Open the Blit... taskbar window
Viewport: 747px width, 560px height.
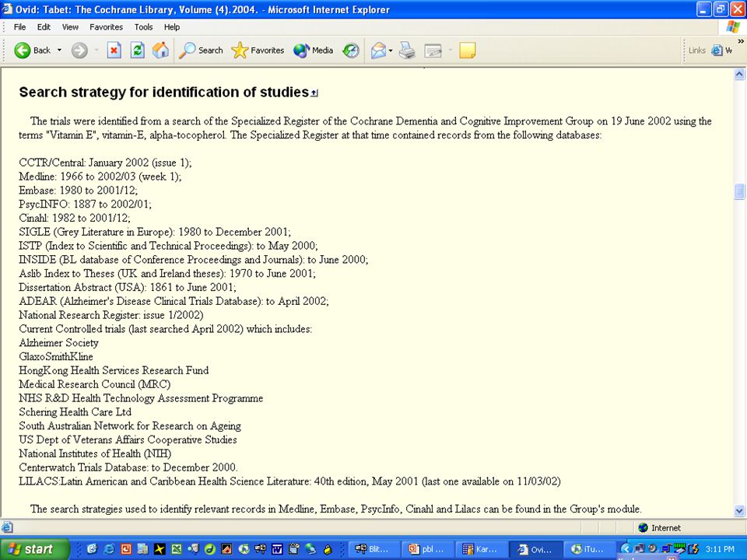(374, 549)
